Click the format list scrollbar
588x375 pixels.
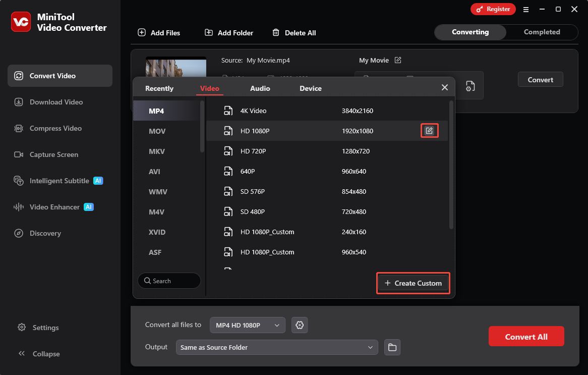(202, 126)
